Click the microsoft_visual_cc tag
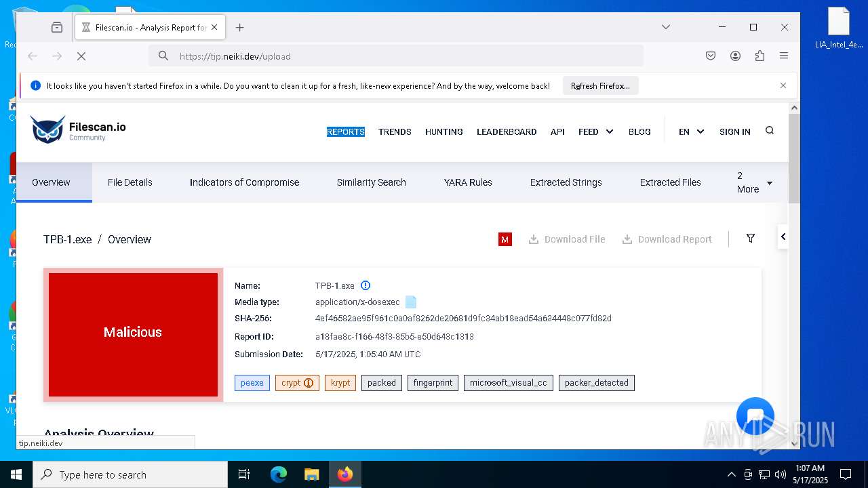This screenshot has width=868, height=488. pos(509,383)
